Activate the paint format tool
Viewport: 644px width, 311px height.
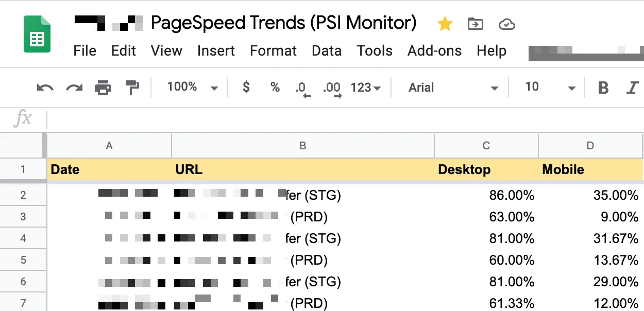pos(132,88)
